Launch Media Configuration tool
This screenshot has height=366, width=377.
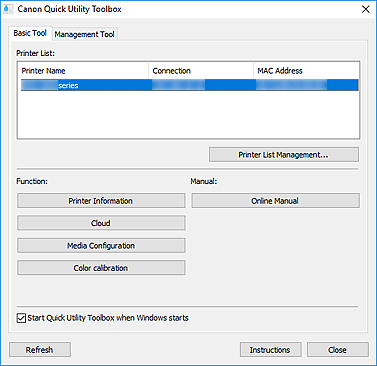[101, 246]
